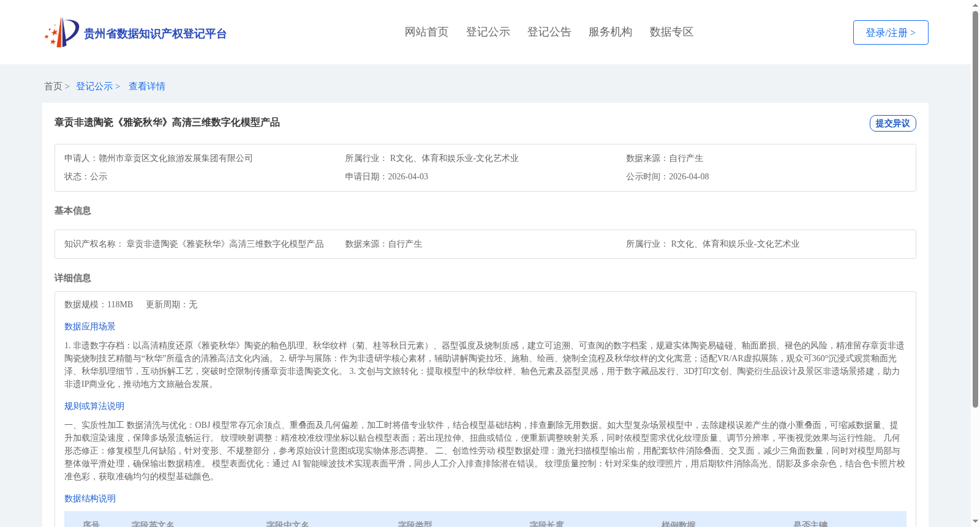
Task: Select 数据专区 in top navigation
Action: point(671,32)
